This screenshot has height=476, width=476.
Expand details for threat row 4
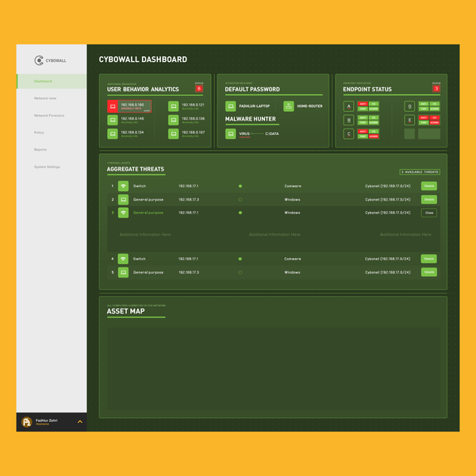coord(428,259)
